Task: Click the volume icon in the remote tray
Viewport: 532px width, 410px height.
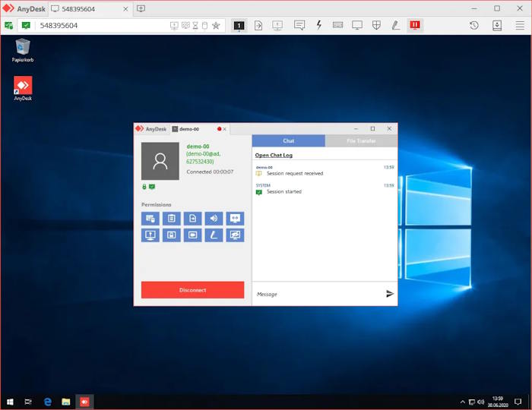Action: click(481, 402)
